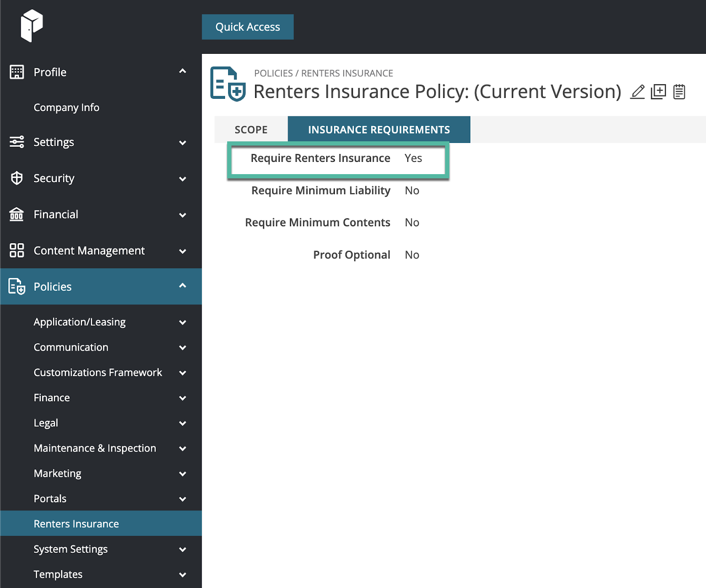Collapse the Policies section chevron
The image size is (706, 588).
pyautogui.click(x=183, y=285)
